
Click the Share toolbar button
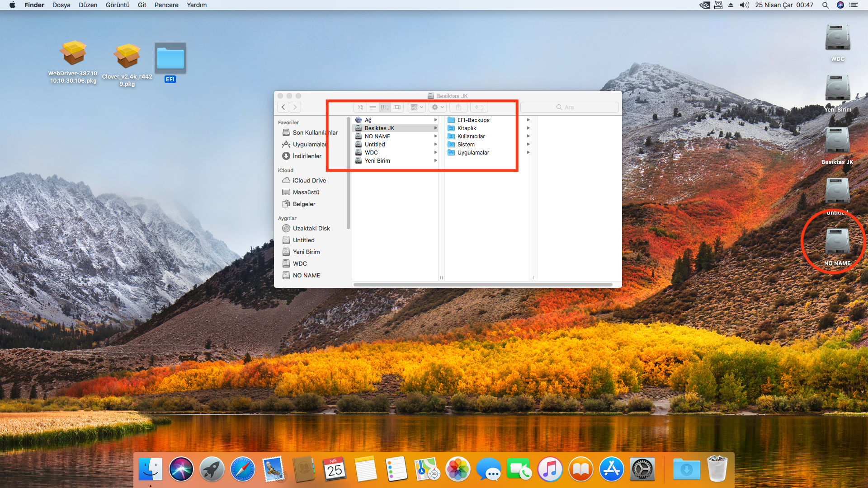(458, 107)
